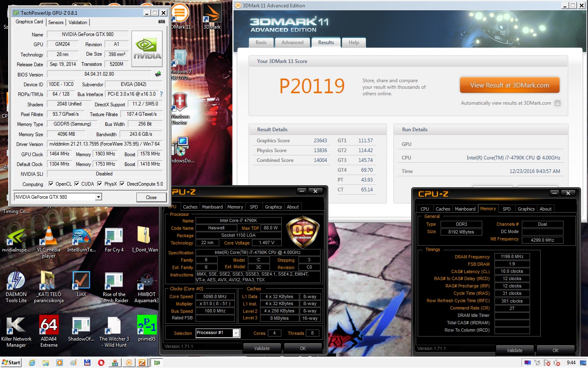Open the nvidiaInspector desktop icon
Viewport: 588px width, 368px height.
click(x=16, y=240)
